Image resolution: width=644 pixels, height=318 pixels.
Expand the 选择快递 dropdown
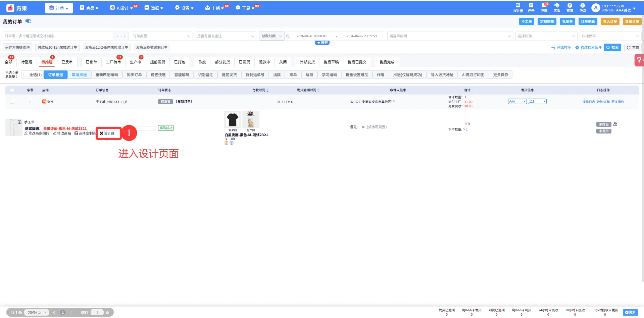[546, 36]
